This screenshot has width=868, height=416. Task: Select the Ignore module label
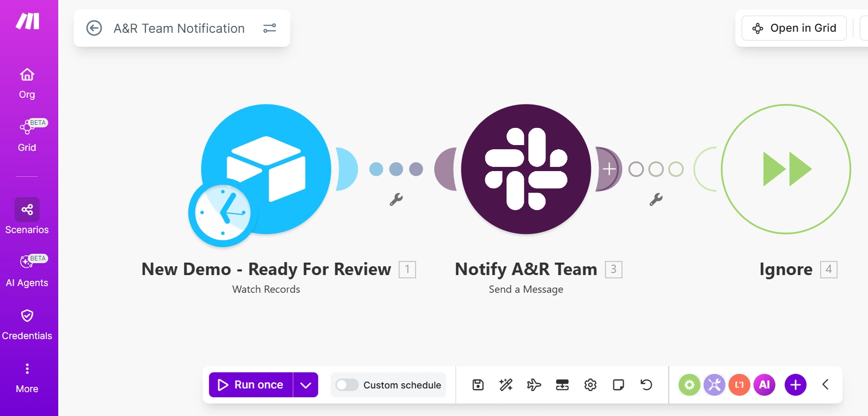coord(786,269)
